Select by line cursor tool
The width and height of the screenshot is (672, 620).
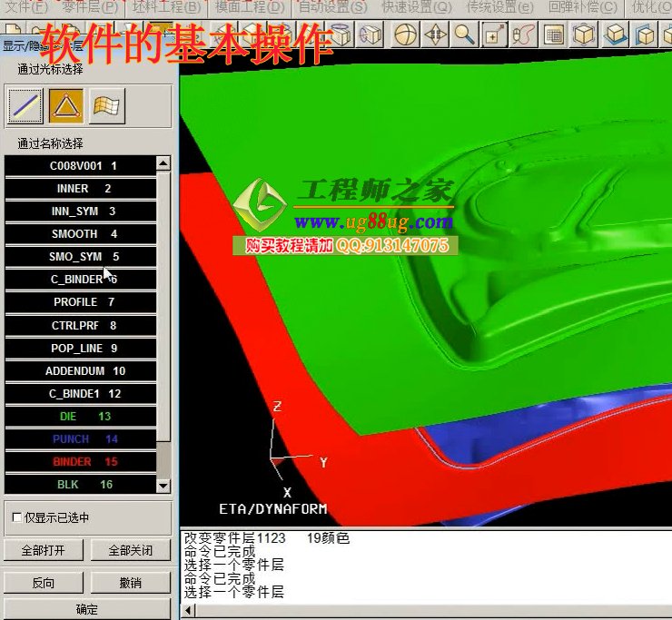click(x=25, y=106)
